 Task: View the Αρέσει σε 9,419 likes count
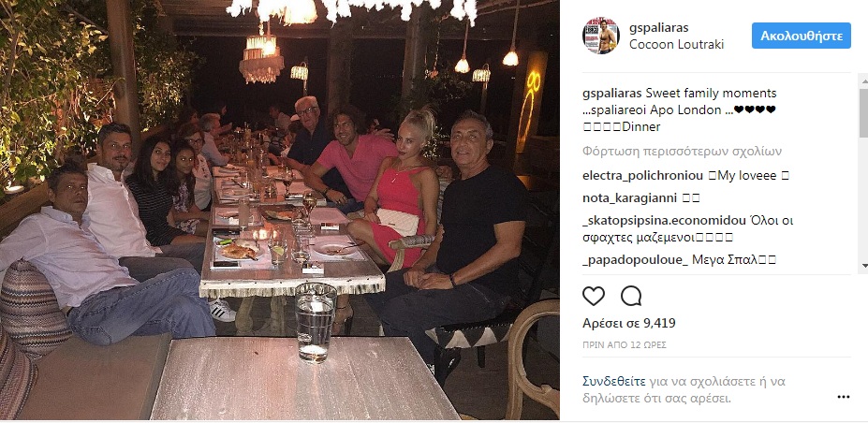[629, 324]
